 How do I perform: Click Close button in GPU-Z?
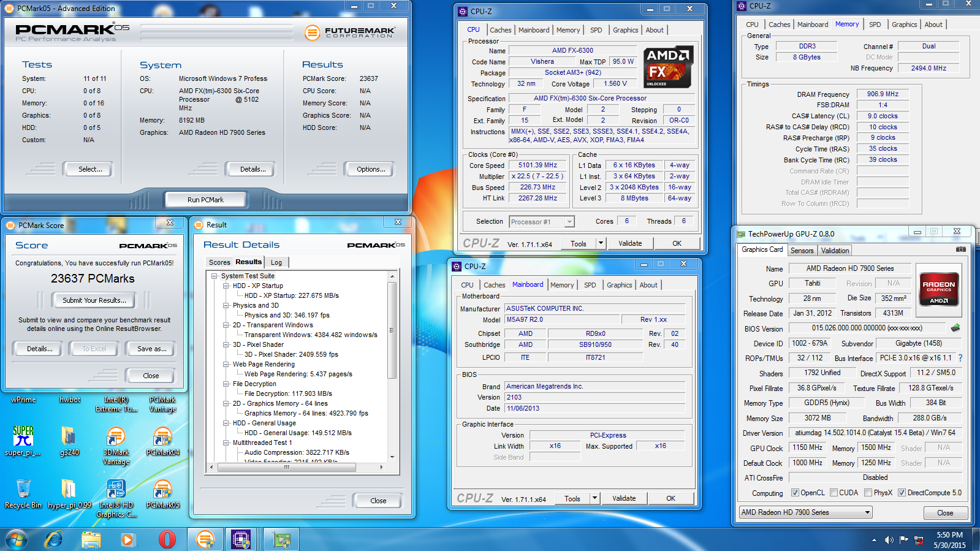(x=944, y=513)
